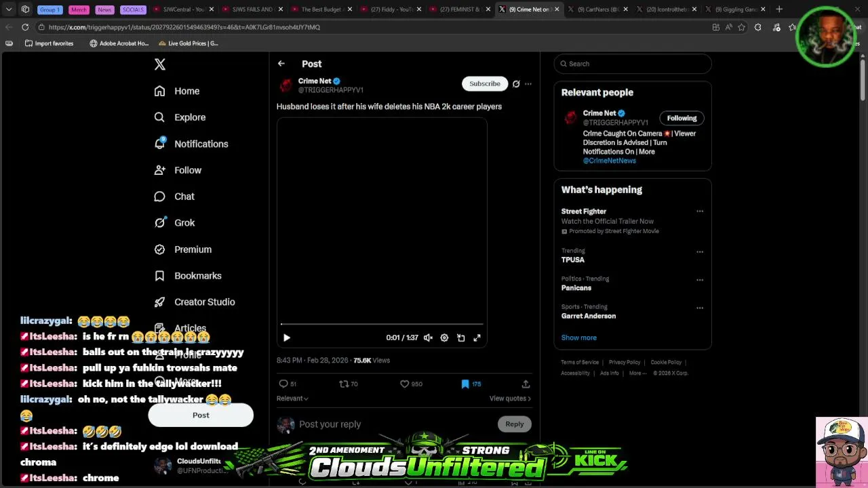Open Explore in the X sidebar
The image size is (868, 488).
(180, 117)
